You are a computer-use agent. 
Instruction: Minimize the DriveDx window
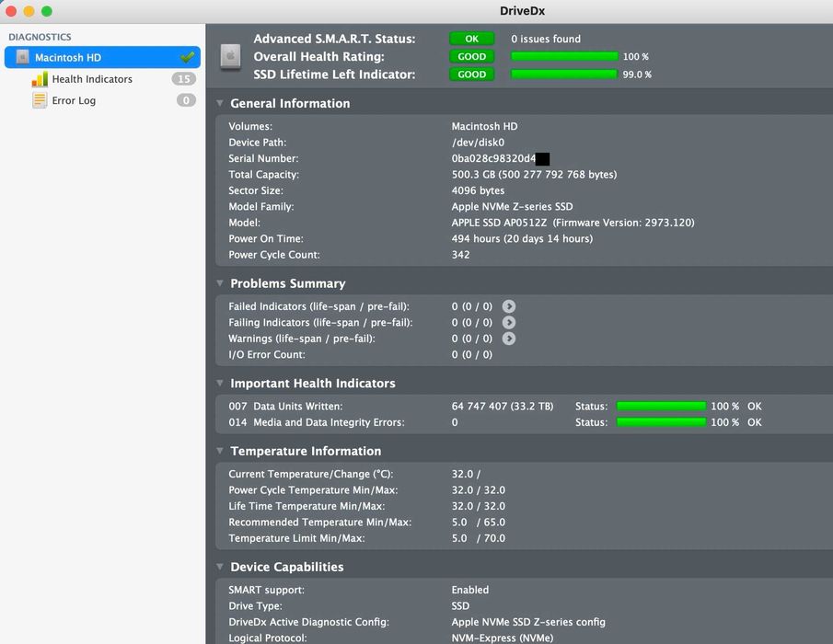tap(29, 11)
